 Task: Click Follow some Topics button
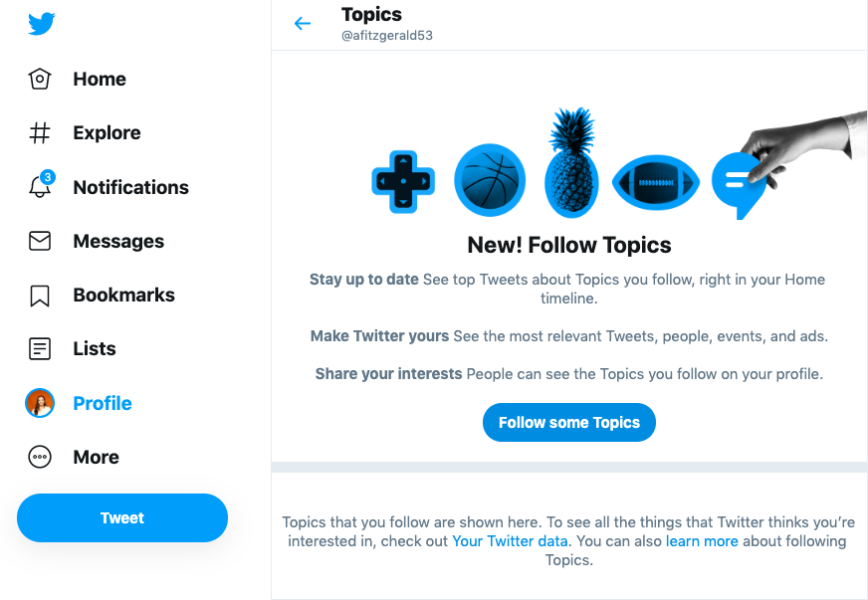569,422
